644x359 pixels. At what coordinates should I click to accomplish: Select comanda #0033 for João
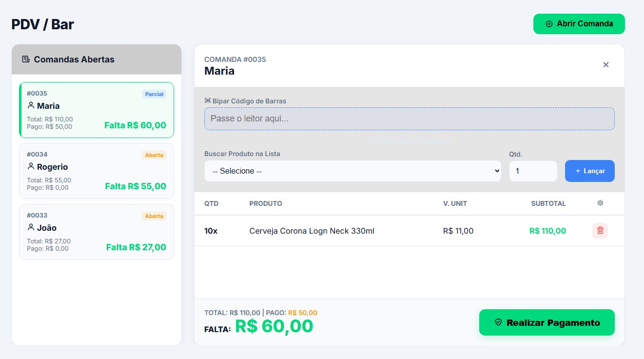(x=96, y=232)
